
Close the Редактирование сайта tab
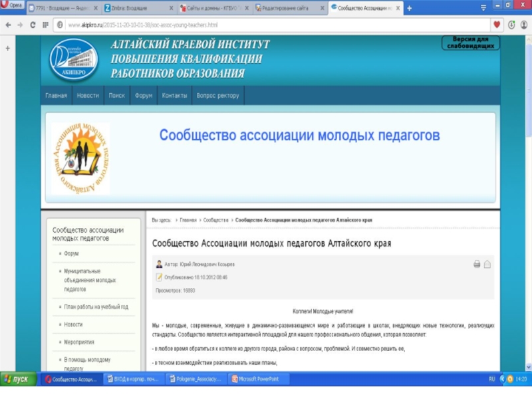(322, 8)
